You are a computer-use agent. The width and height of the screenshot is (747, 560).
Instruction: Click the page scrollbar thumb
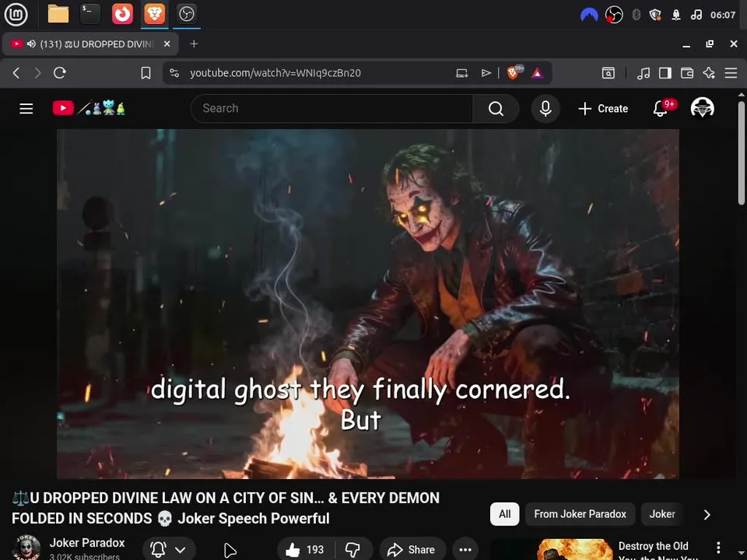(x=742, y=153)
